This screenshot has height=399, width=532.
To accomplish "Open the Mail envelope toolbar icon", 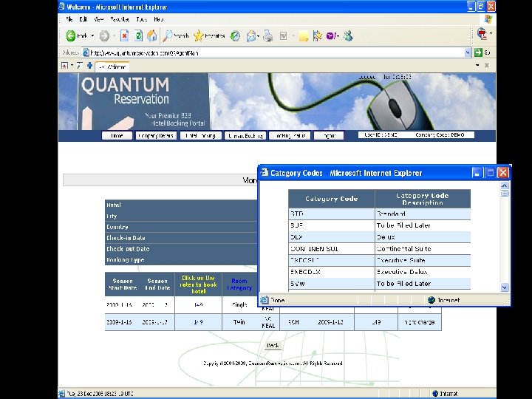I will tap(251, 35).
